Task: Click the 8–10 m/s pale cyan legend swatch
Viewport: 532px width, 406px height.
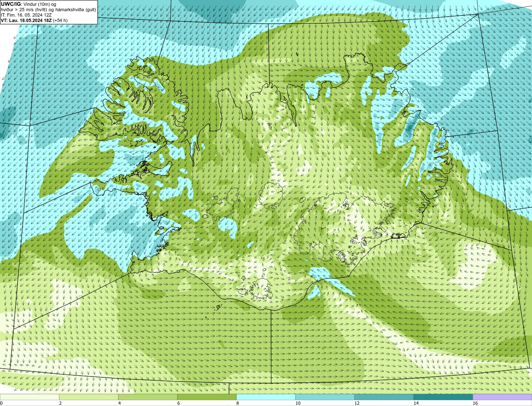Action: click(x=266, y=397)
